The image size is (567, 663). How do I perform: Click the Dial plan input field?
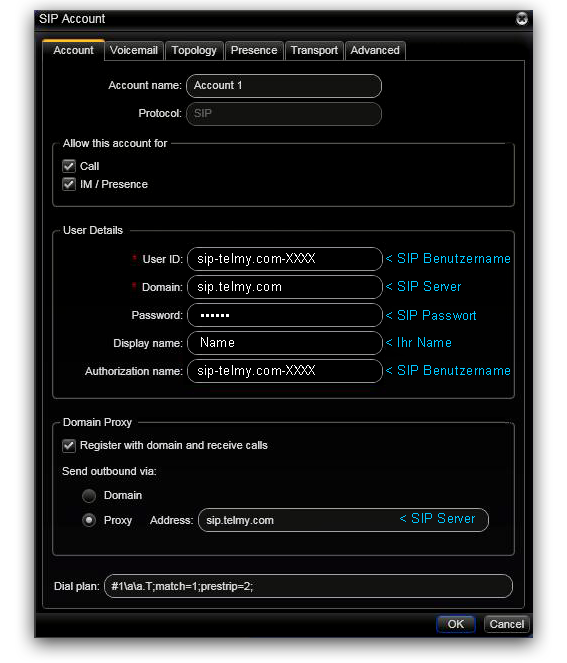[308, 586]
